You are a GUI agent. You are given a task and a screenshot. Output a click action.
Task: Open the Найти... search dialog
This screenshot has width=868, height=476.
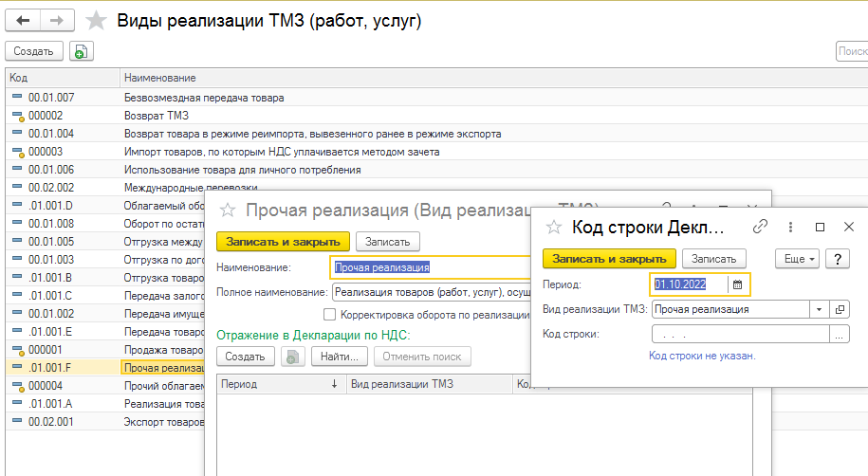(x=340, y=357)
